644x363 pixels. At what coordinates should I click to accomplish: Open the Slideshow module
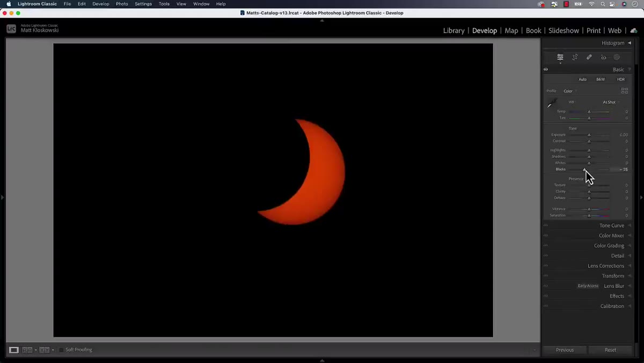click(x=563, y=31)
